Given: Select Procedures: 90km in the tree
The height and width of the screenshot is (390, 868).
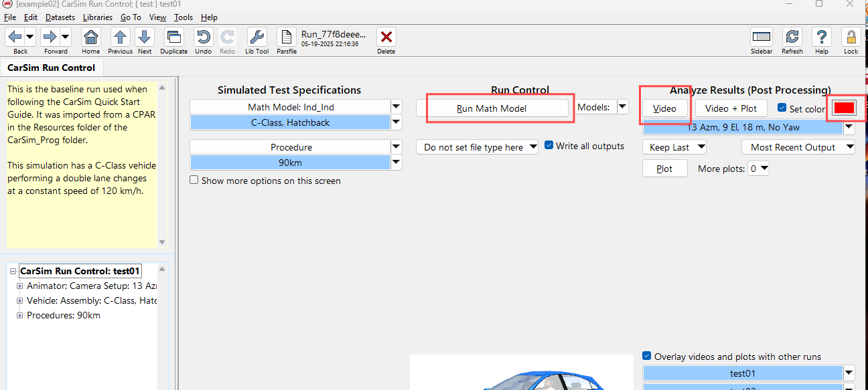Looking at the screenshot, I should pos(64,315).
